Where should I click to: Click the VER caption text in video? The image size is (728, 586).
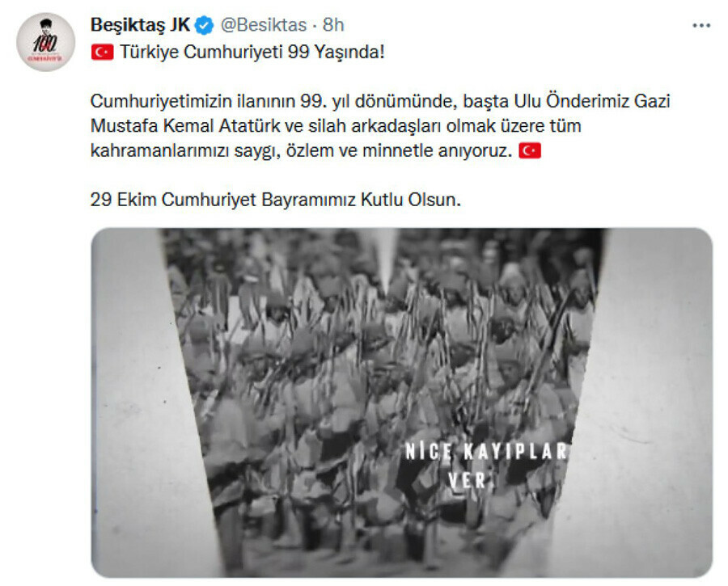pos(467,480)
